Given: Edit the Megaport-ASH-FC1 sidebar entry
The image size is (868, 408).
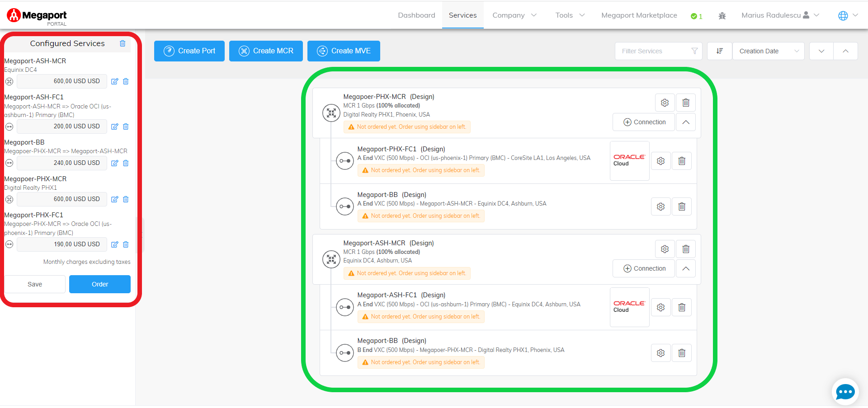Looking at the screenshot, I should click(x=114, y=127).
